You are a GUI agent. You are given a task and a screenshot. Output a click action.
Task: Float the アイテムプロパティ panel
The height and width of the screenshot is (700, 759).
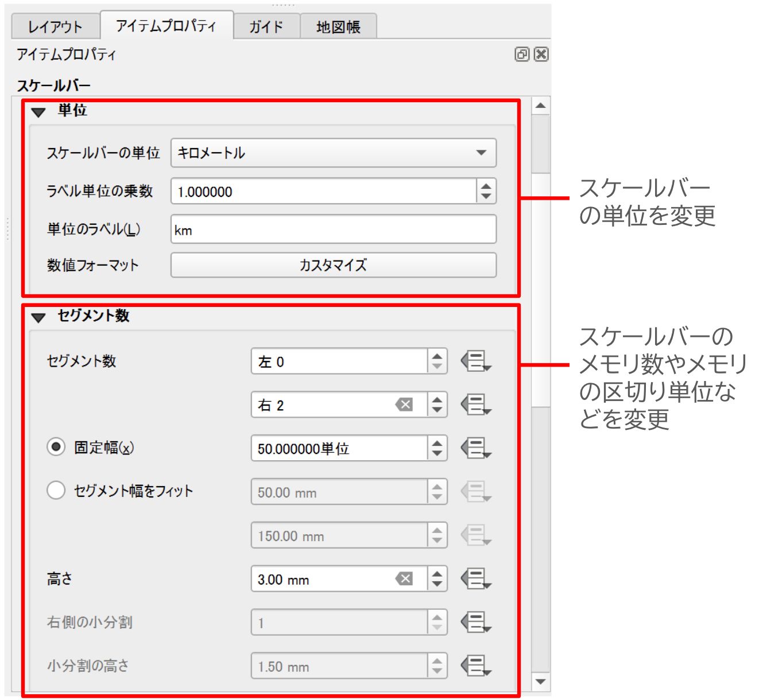tap(522, 55)
